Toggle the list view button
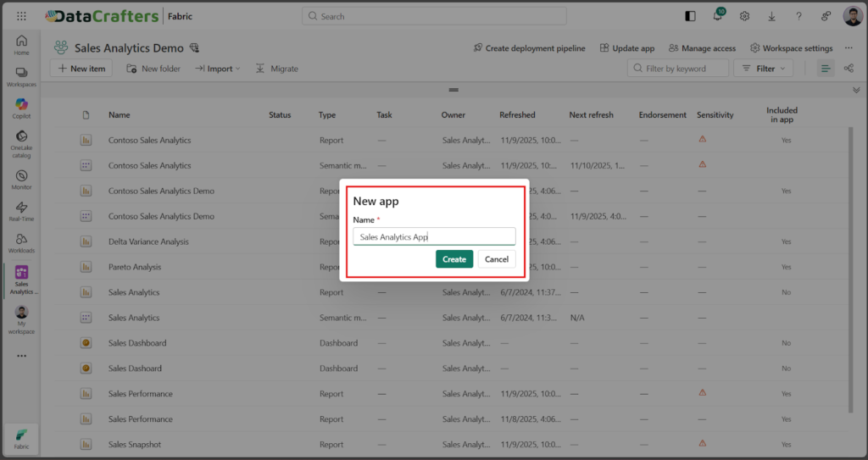Image resolution: width=868 pixels, height=460 pixels. [x=826, y=69]
